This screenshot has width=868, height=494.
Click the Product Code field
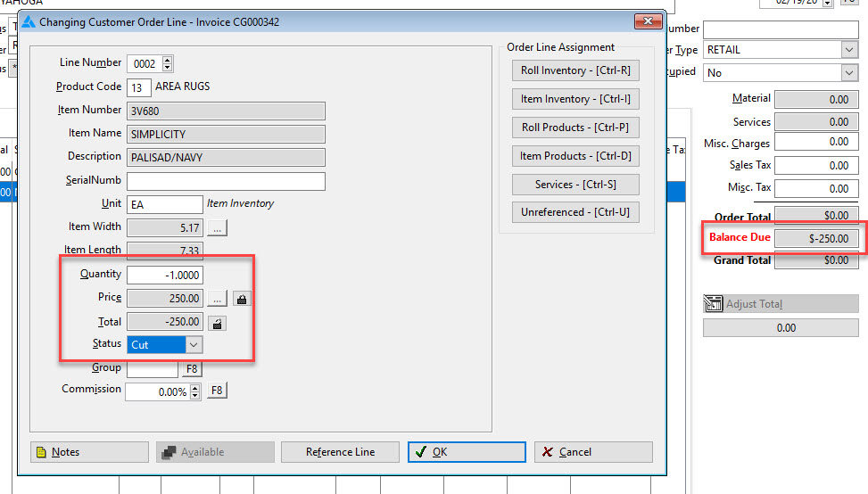point(139,87)
